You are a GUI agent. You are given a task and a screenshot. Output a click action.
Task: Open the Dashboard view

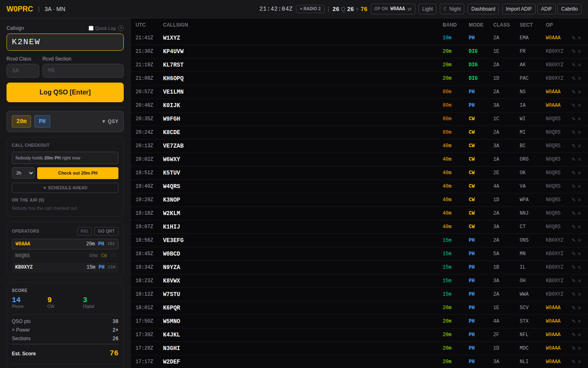coord(483,9)
